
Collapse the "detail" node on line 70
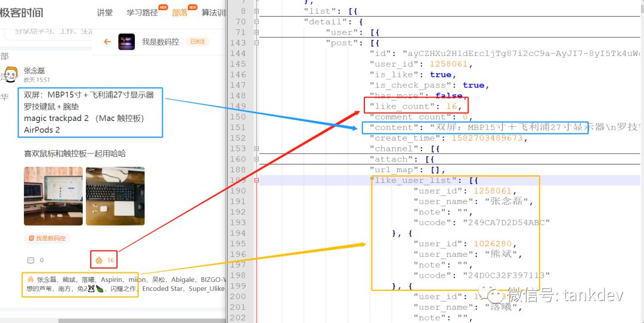pos(256,22)
